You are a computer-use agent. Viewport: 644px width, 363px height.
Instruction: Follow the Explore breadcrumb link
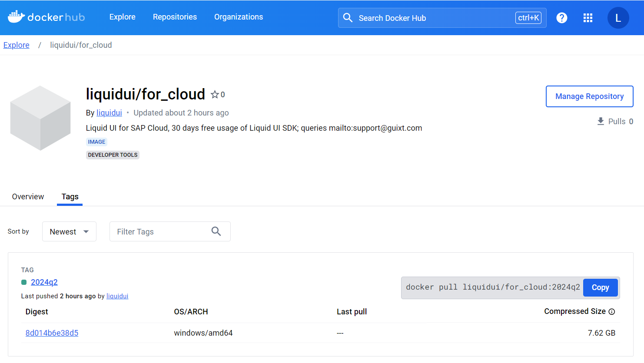point(17,45)
